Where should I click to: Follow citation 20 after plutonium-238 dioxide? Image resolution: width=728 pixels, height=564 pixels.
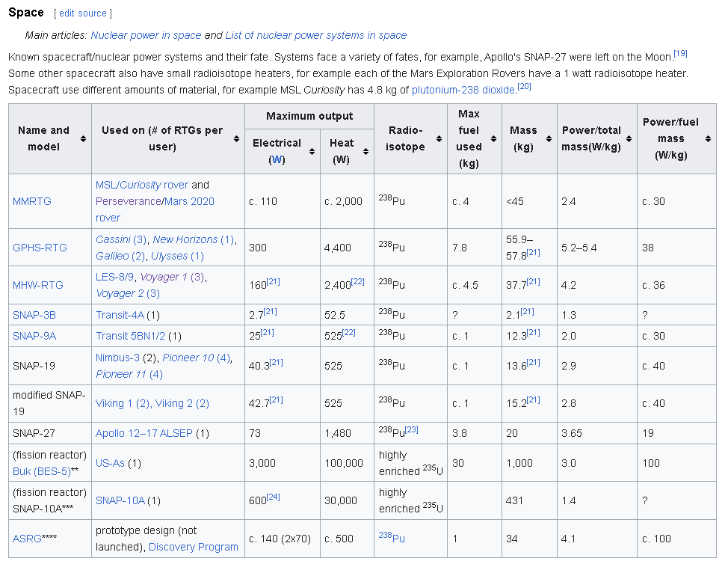[524, 87]
